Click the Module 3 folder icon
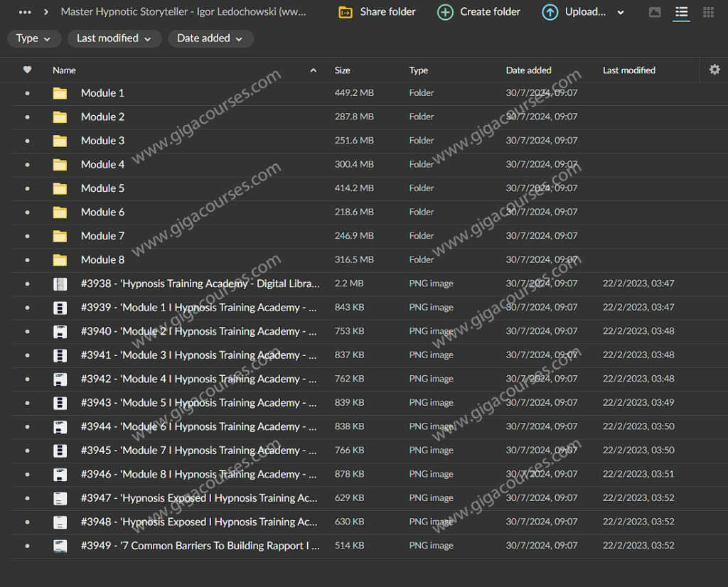 pyautogui.click(x=60, y=141)
